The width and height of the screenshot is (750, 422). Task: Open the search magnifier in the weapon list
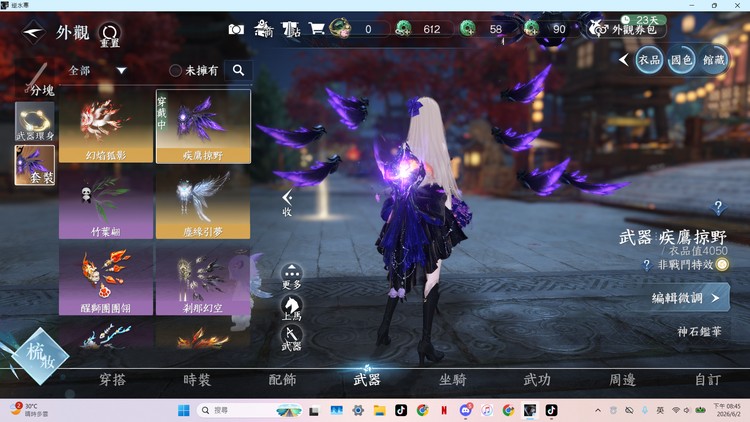pyautogui.click(x=238, y=70)
